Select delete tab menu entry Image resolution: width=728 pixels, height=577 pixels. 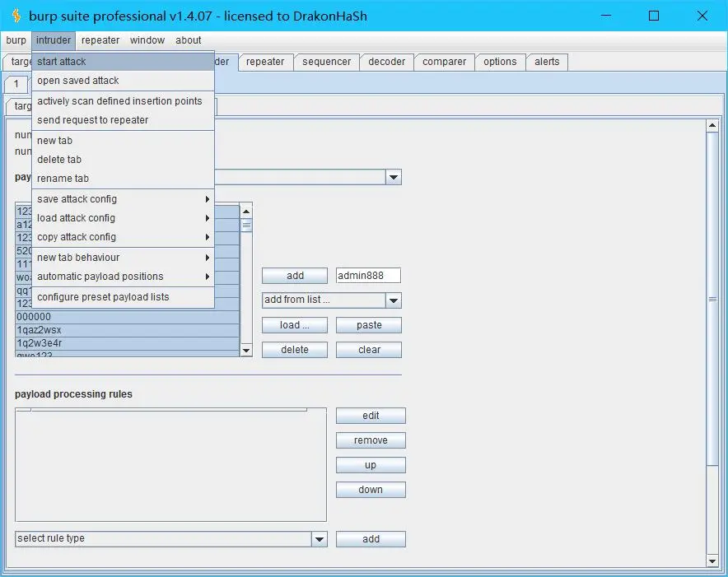coord(123,159)
